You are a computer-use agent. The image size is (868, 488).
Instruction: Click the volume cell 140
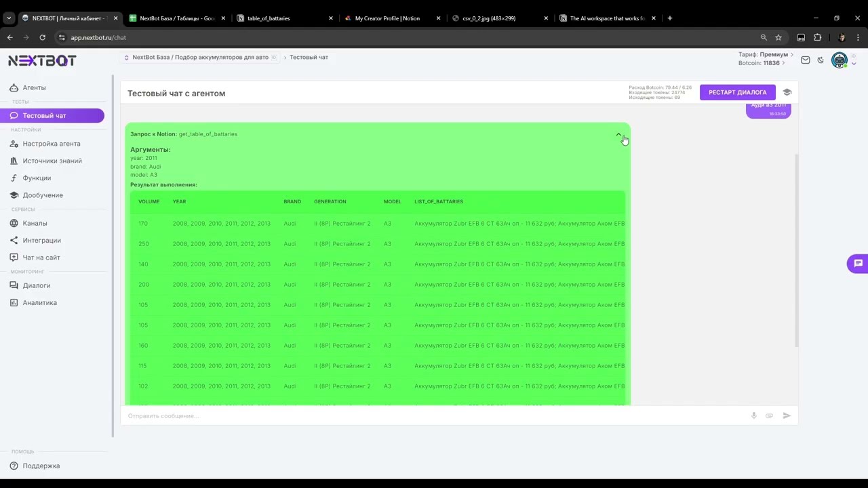click(143, 264)
